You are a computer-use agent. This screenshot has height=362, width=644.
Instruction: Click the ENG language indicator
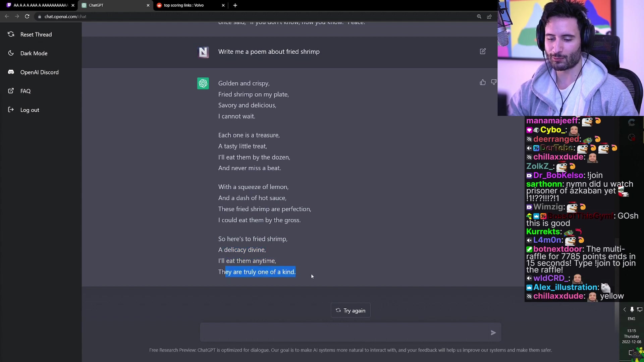(632, 319)
